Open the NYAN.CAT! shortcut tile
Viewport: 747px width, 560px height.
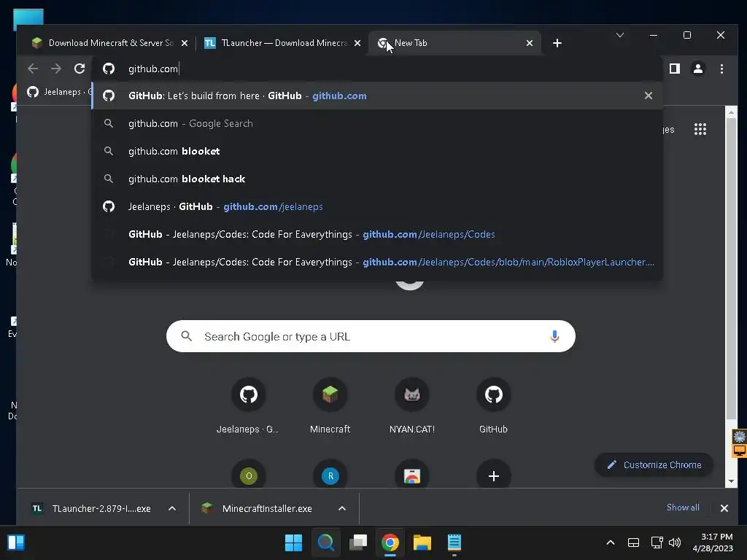(412, 405)
